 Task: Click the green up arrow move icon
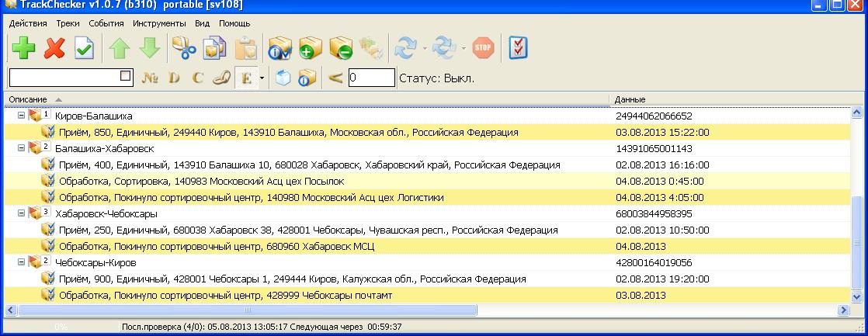click(119, 49)
